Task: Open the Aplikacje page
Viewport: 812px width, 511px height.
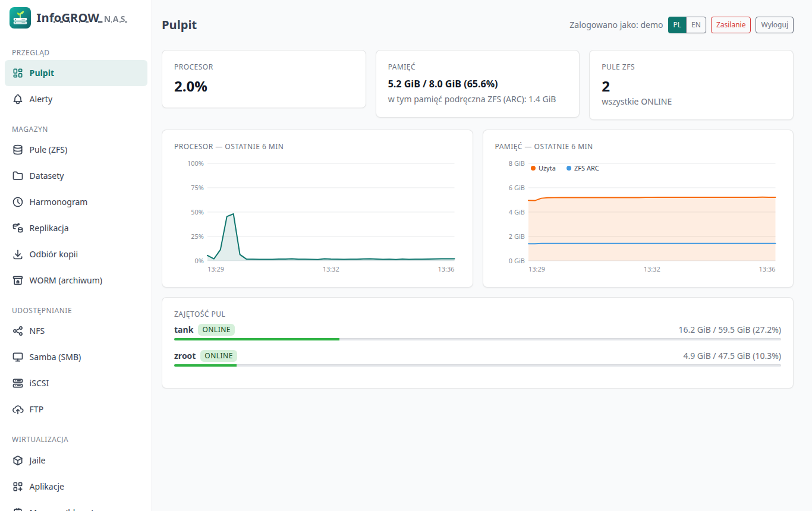Action: coord(76,487)
